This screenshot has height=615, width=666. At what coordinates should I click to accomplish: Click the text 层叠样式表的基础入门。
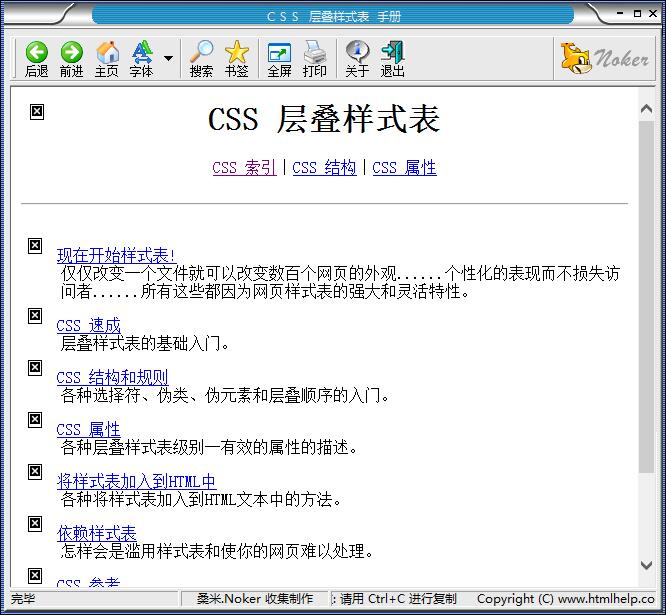coord(145,343)
